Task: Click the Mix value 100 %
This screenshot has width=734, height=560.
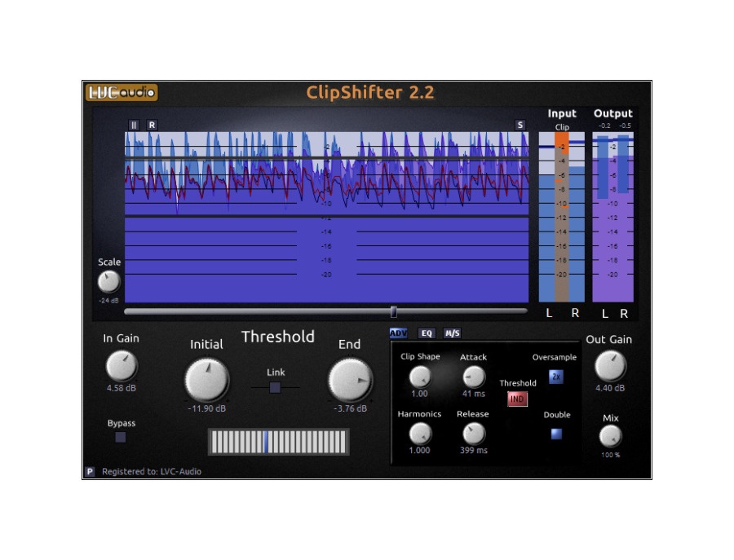Action: (610, 455)
